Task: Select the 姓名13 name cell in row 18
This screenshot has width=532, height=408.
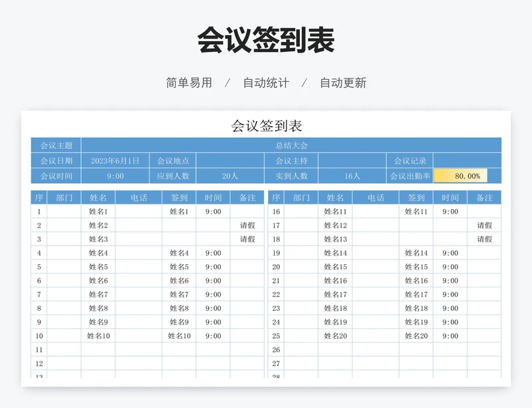Action: 335,239
